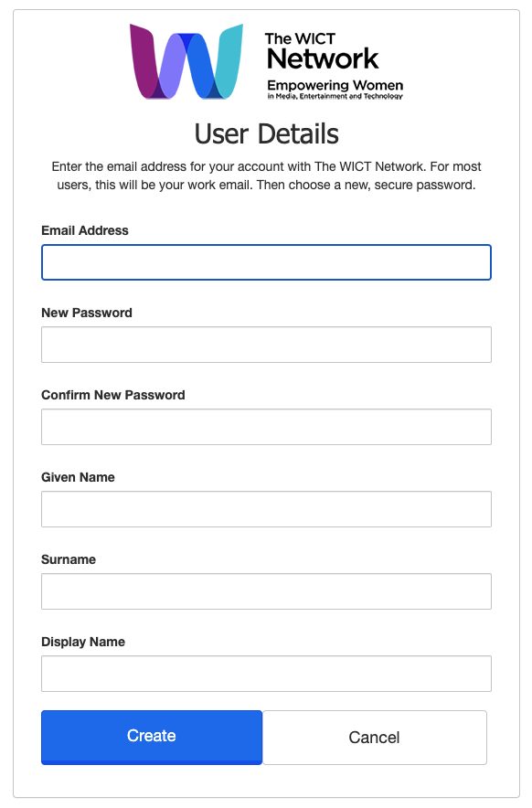The width and height of the screenshot is (532, 808).
Task: Focus the Email Address input field
Action: coord(267,262)
